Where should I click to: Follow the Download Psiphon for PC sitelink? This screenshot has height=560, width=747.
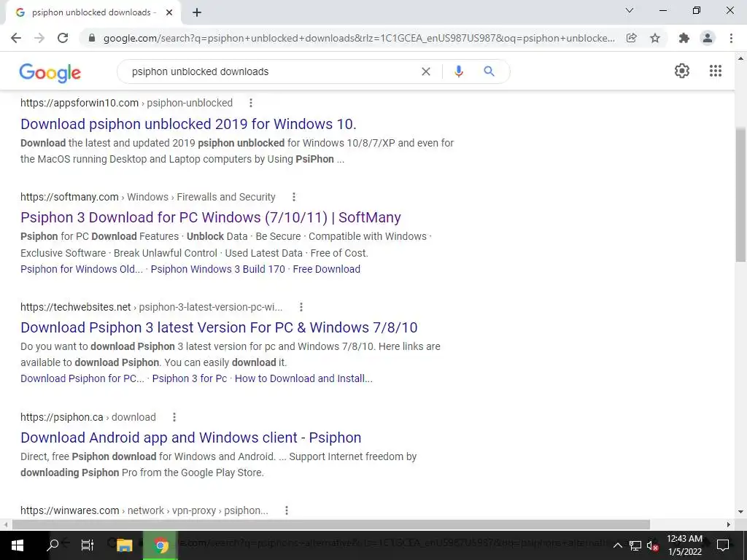[x=82, y=378]
